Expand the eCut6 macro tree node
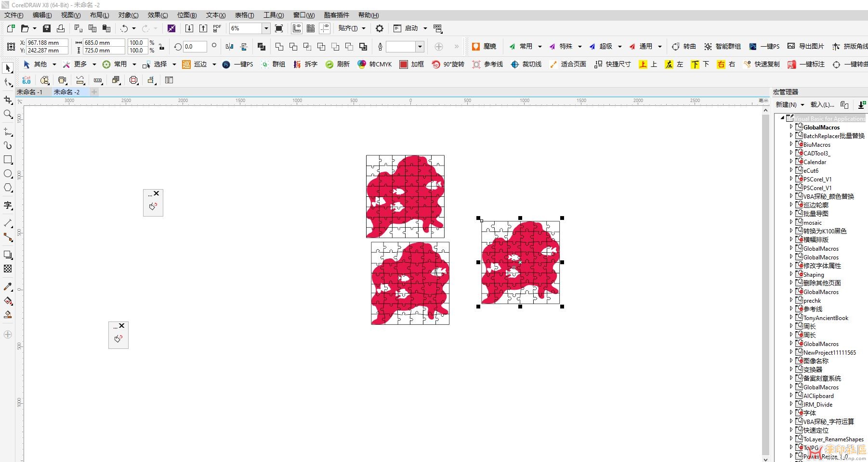 point(791,170)
